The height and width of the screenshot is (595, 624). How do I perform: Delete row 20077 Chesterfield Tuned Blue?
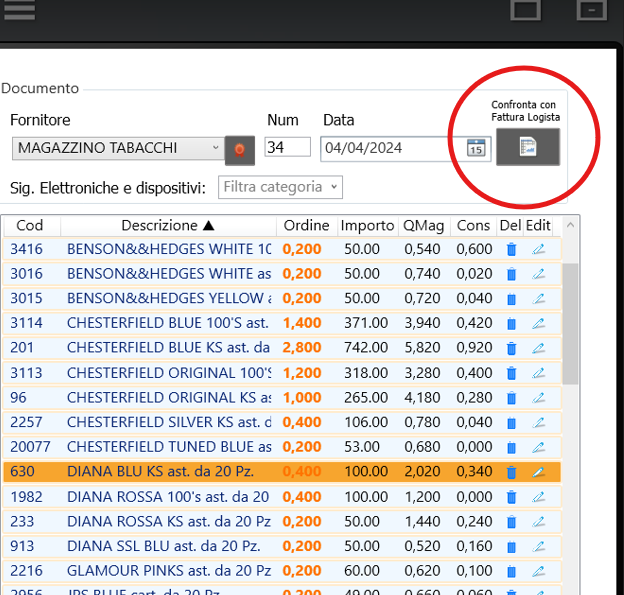coord(511,447)
